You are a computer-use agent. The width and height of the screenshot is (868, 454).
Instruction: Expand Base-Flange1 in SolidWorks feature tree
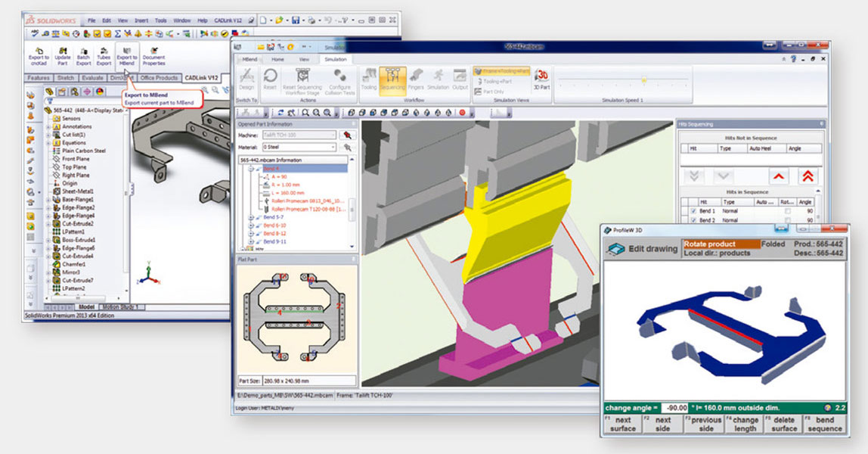(48, 199)
